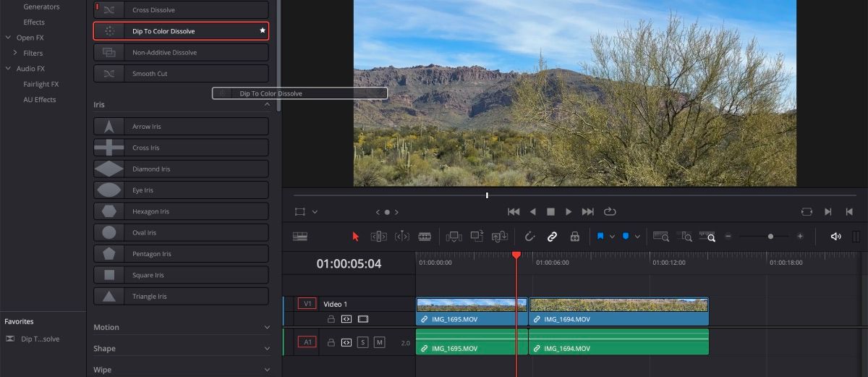Activate the Blade Edit Mode tool
This screenshot has width=868, height=377.
[425, 237]
